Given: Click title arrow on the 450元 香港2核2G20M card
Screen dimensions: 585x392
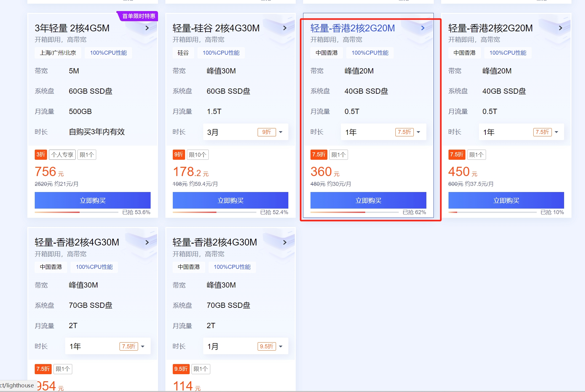Looking at the screenshot, I should tap(560, 28).
